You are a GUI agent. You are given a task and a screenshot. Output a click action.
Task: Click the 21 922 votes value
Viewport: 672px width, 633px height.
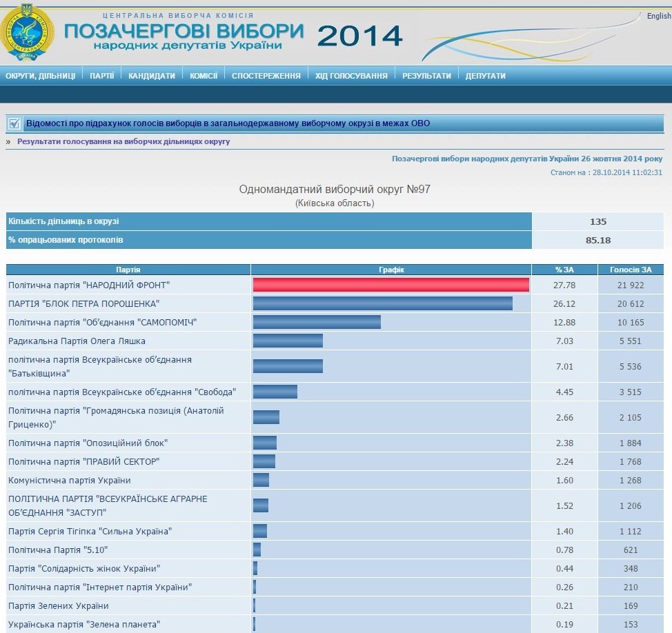631,285
